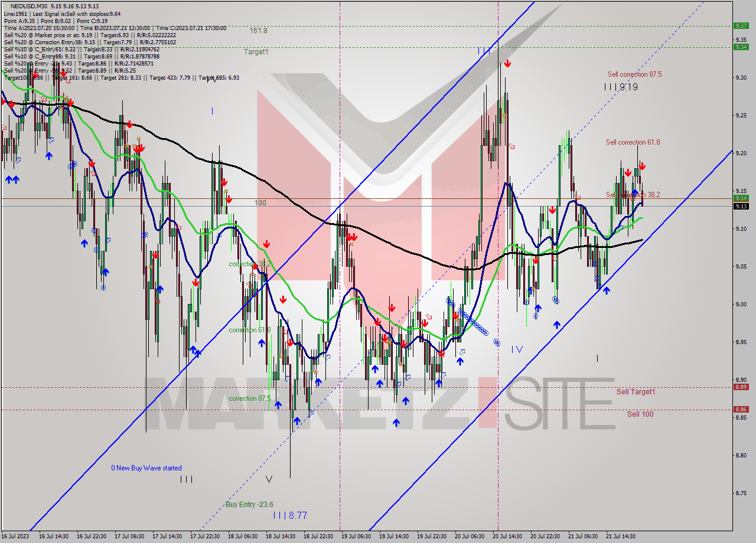Click the red 8.89 price tag
This screenshot has width=756, height=543.
741,387
